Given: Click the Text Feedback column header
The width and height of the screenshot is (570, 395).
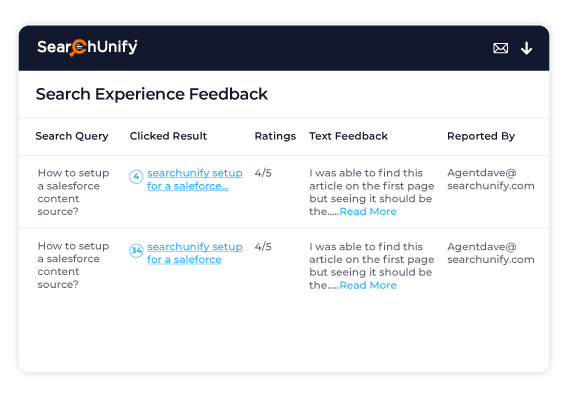Looking at the screenshot, I should pos(348,136).
